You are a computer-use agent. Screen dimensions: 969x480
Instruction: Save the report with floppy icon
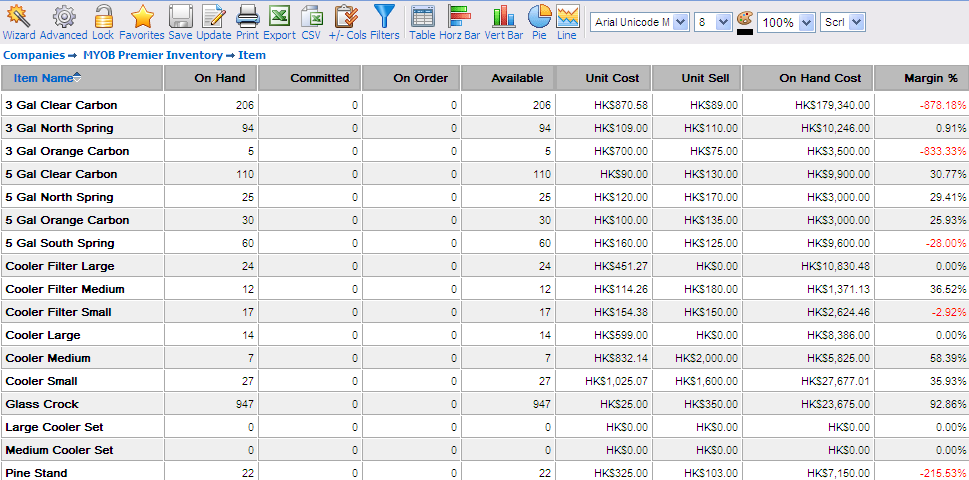[x=180, y=23]
